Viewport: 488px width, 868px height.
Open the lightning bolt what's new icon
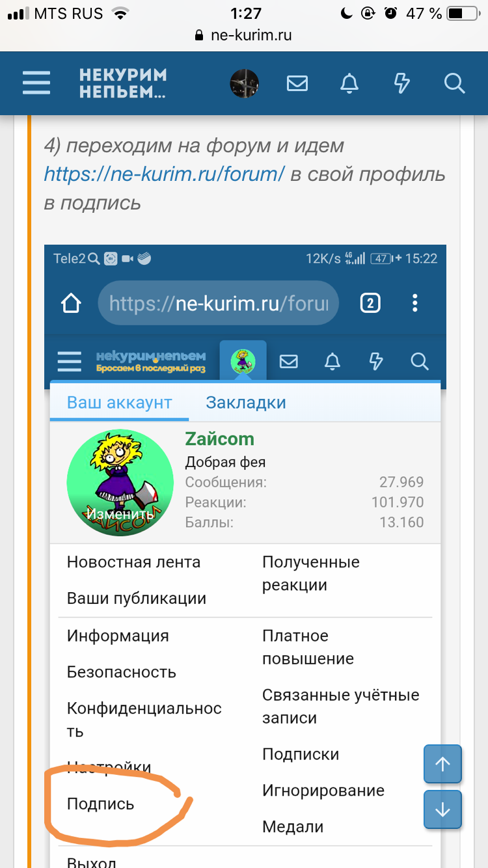click(x=402, y=83)
